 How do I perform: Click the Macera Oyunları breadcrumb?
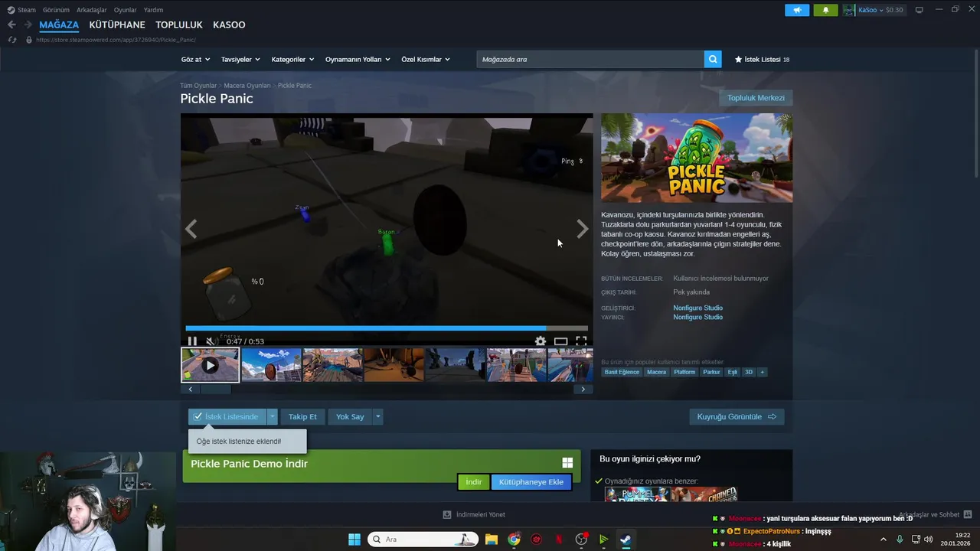tap(247, 86)
